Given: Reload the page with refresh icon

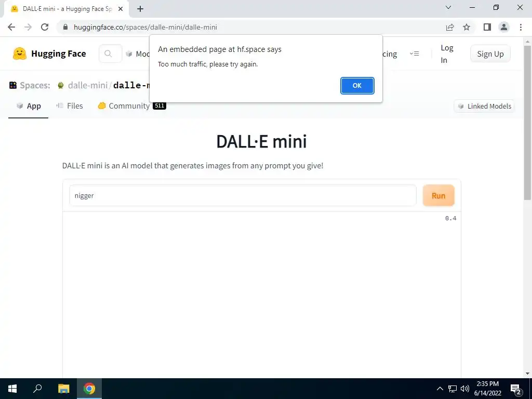Looking at the screenshot, I should [x=45, y=27].
